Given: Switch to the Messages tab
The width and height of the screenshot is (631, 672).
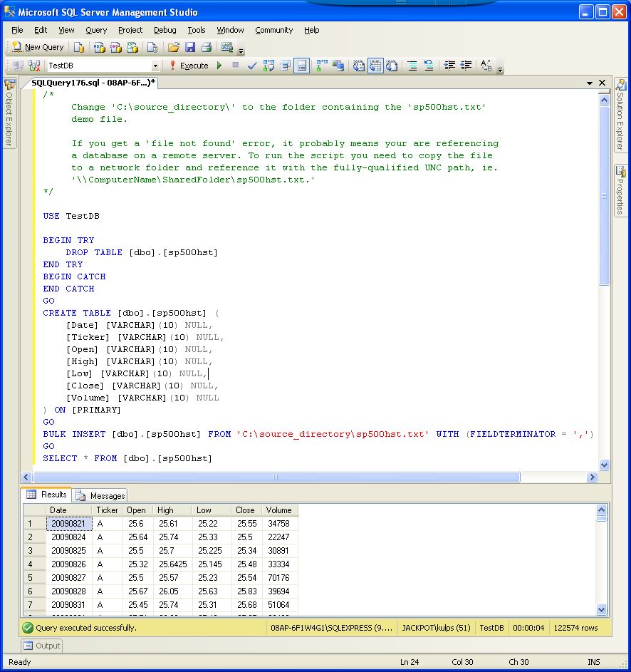Looking at the screenshot, I should [100, 496].
